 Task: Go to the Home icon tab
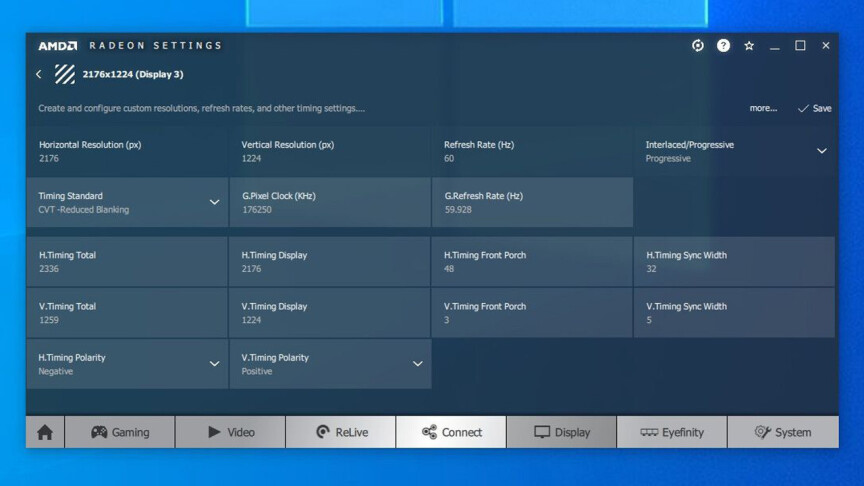click(x=45, y=432)
